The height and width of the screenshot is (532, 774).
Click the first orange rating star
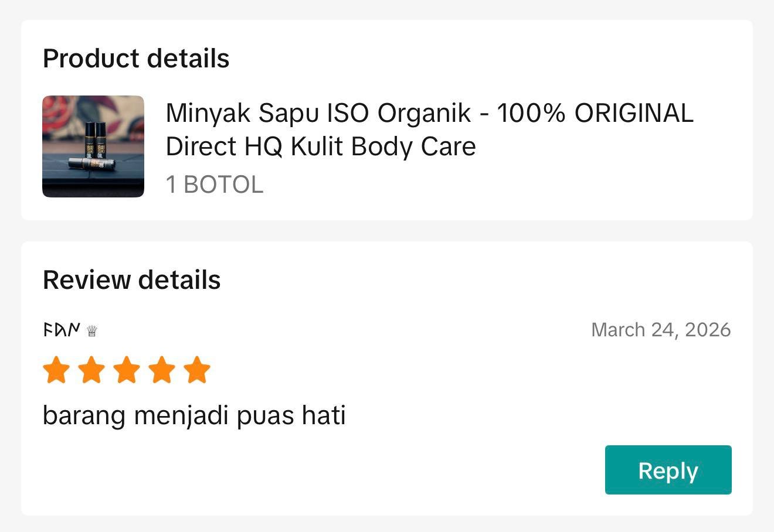(x=56, y=370)
